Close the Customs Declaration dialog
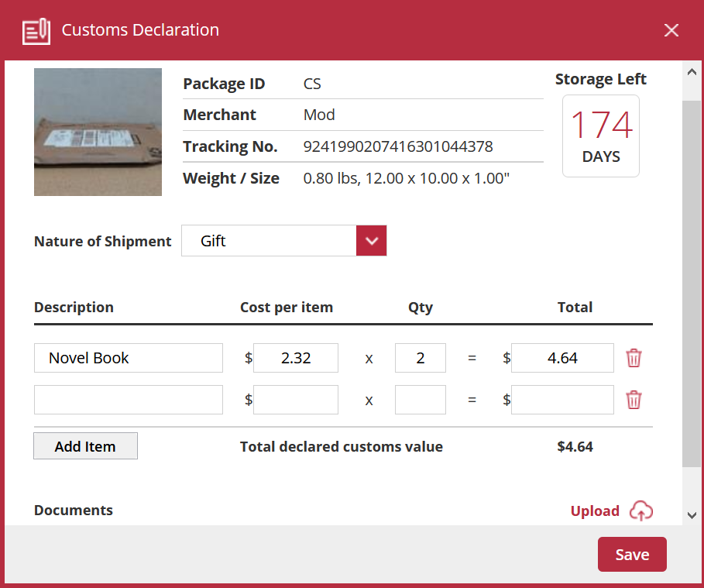 coord(671,30)
